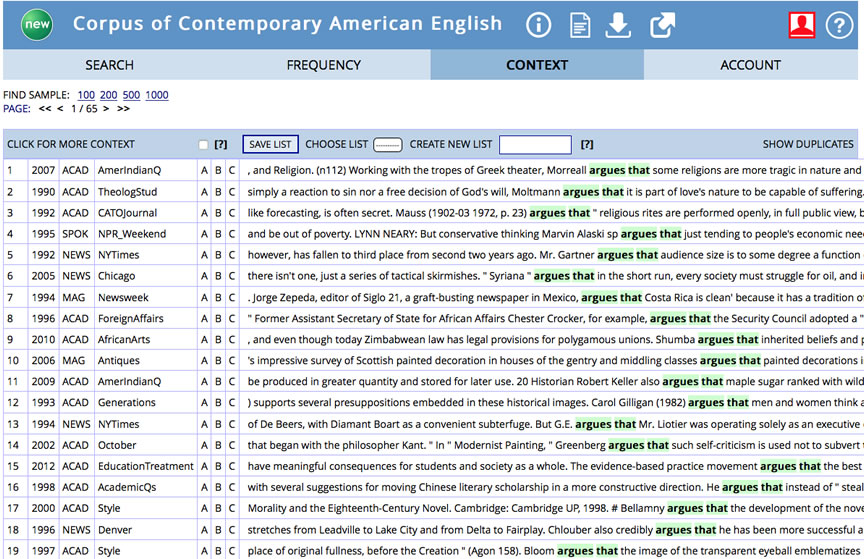Viewport: 864px width, 559px height.
Task: Click A for row 15 EducationTreatment
Action: pyautogui.click(x=204, y=466)
